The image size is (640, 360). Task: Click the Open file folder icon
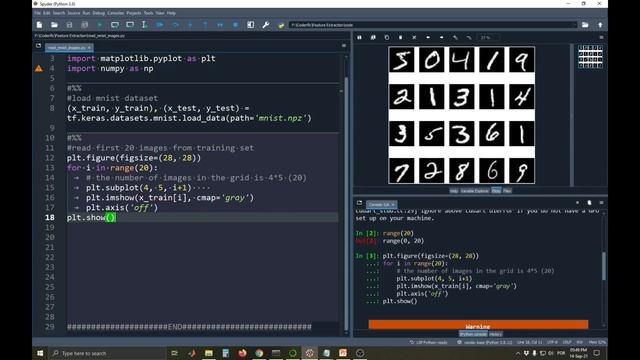coord(54,25)
